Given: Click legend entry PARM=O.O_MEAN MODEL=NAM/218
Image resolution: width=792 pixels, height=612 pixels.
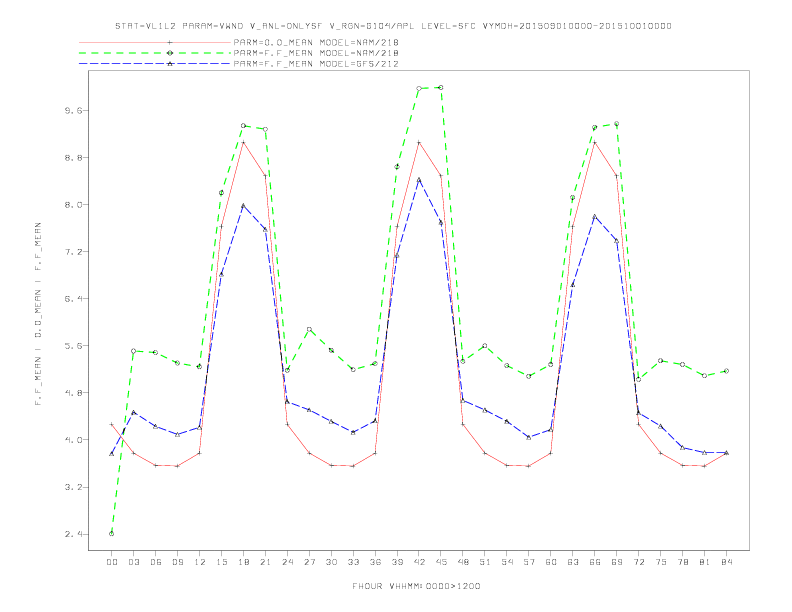Looking at the screenshot, I should [316, 42].
